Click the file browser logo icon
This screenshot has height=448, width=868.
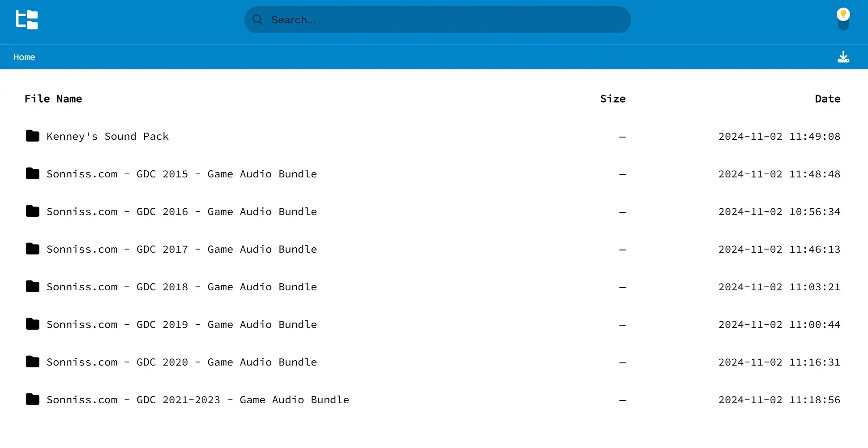[x=27, y=20]
